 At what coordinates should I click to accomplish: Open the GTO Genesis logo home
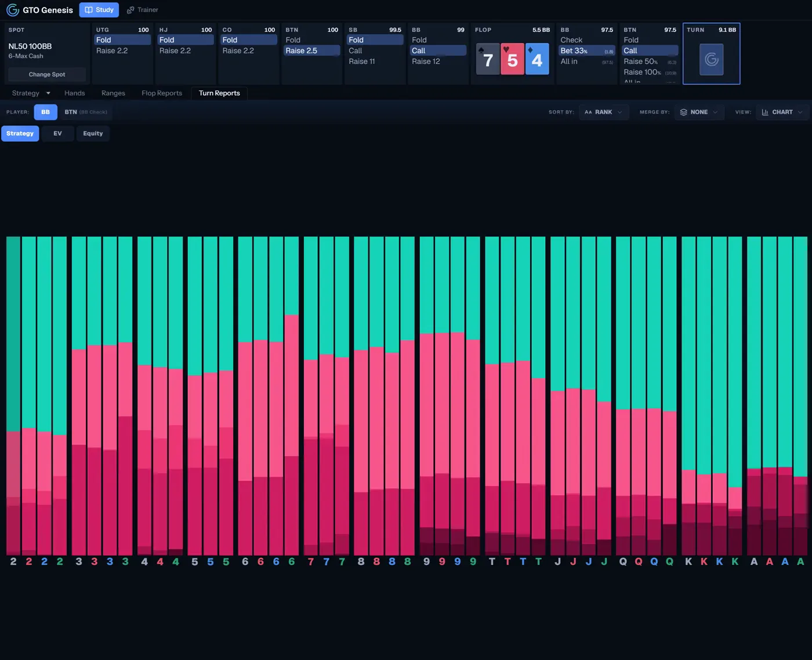click(x=39, y=10)
